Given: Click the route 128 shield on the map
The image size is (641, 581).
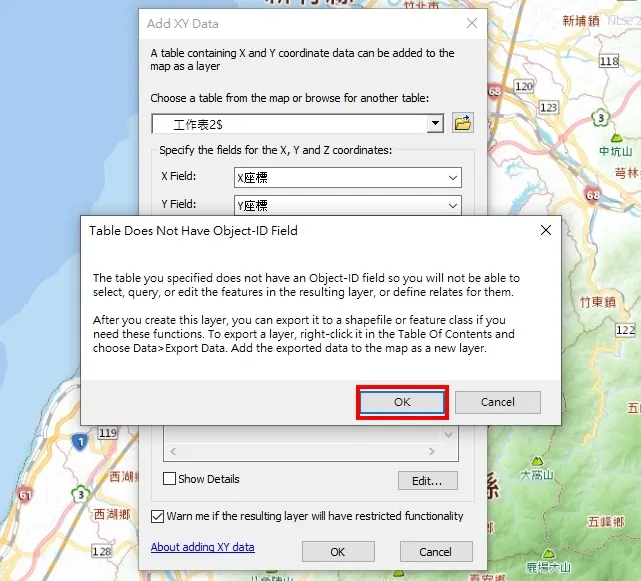Looking at the screenshot, I should 101,551.
